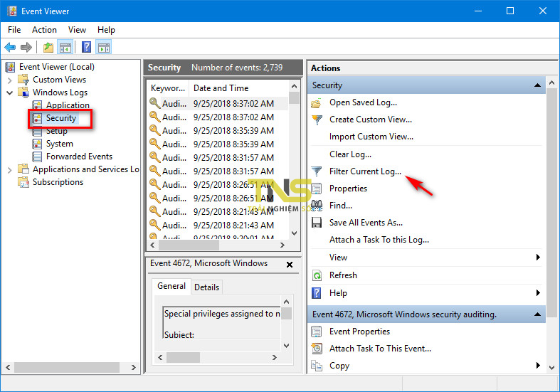Select the Setup log in tree
The image size is (560, 392).
point(56,131)
